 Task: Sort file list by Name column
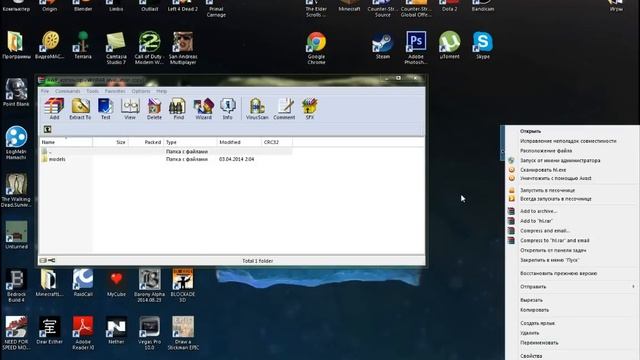point(66,142)
